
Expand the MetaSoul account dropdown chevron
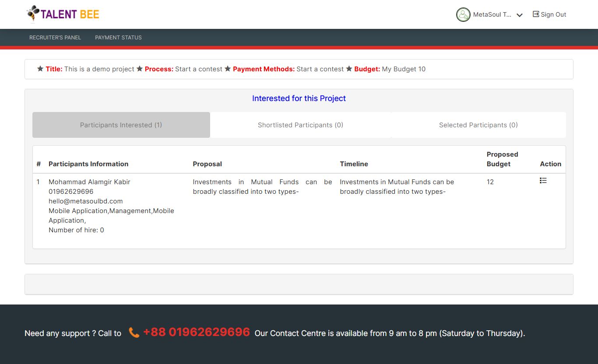point(520,15)
